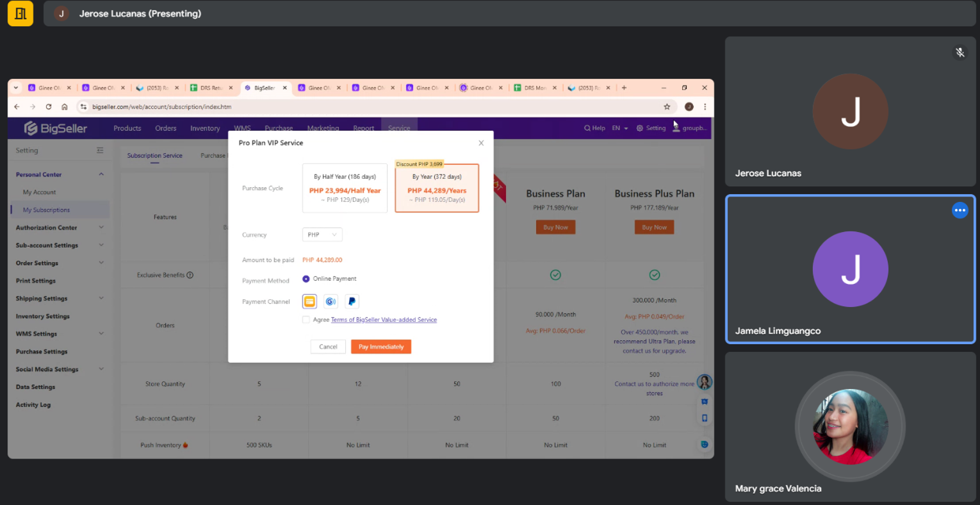980x505 pixels.
Task: Pick the PayPal payment channel icon
Action: pyautogui.click(x=352, y=301)
